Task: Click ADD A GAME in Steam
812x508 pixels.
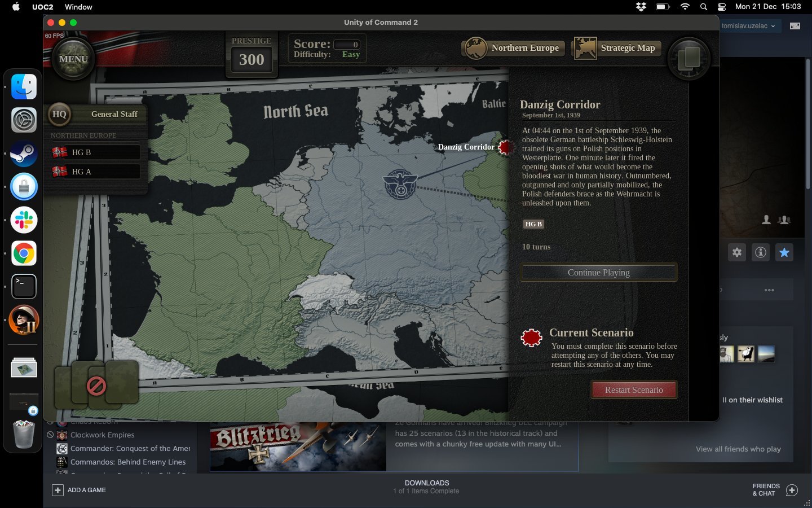Action: click(x=80, y=490)
